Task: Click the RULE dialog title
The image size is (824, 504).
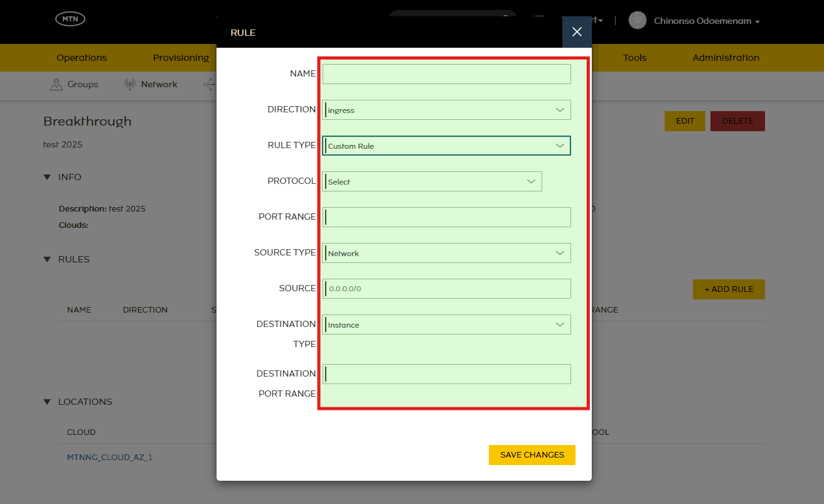Action: point(243,33)
